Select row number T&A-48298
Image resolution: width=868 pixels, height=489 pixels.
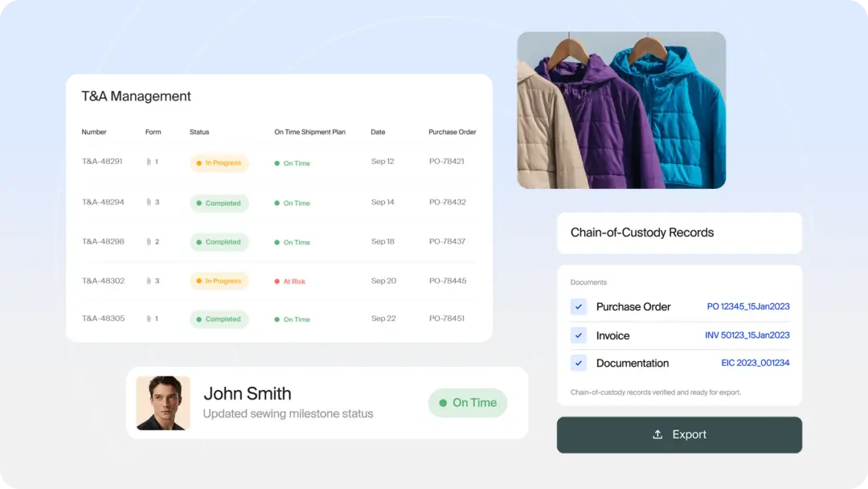click(103, 241)
